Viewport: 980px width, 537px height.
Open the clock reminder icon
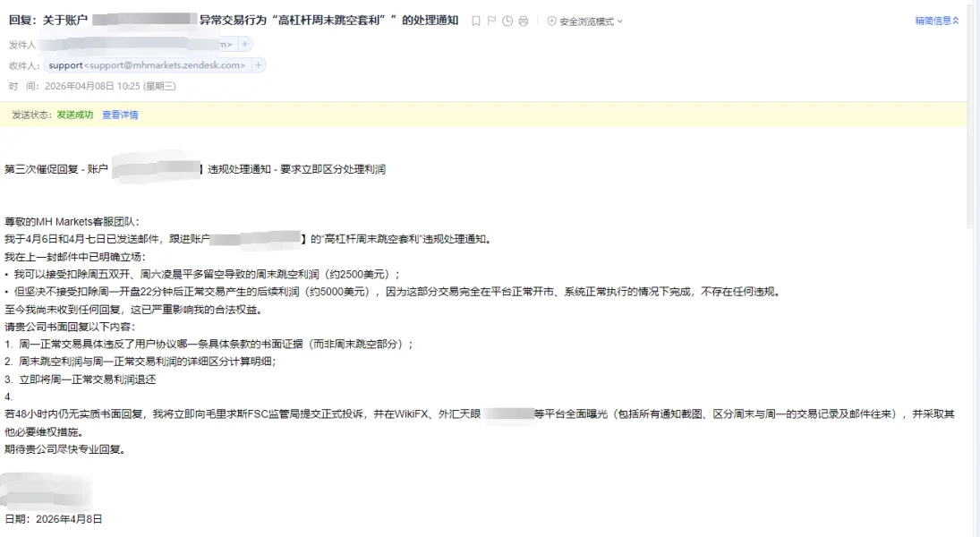coord(507,21)
